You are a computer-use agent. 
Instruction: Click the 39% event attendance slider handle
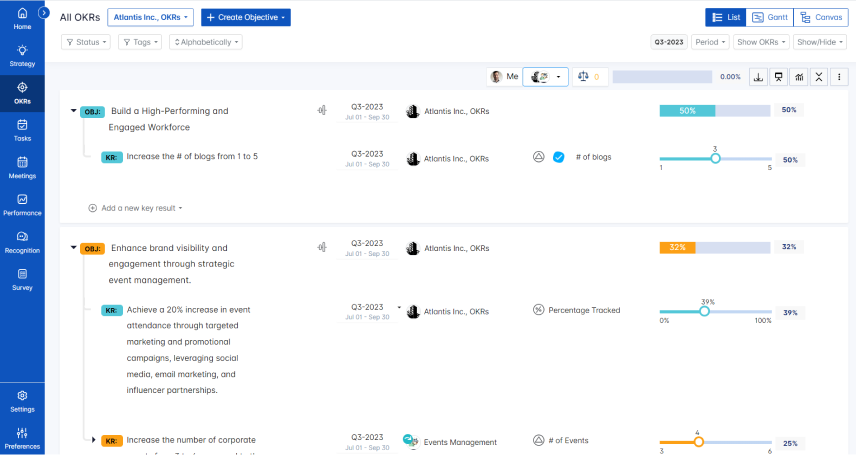[x=704, y=311]
